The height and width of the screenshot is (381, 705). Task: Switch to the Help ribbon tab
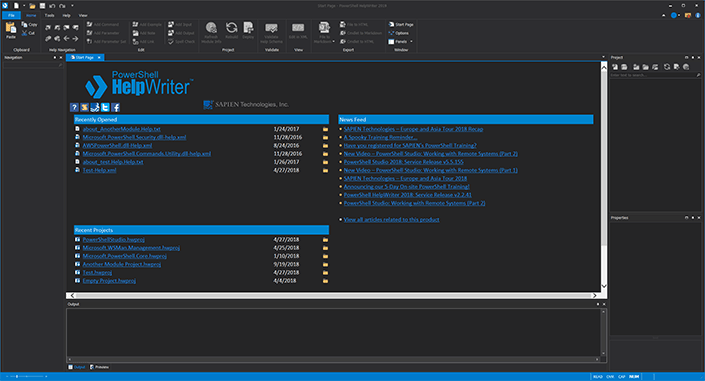pos(67,15)
